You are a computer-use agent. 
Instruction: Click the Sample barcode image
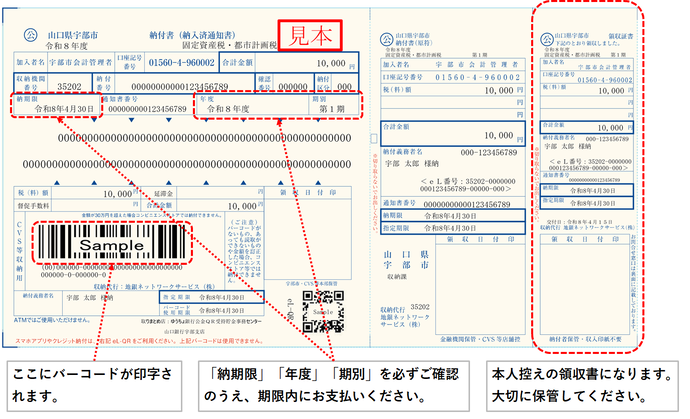112,243
